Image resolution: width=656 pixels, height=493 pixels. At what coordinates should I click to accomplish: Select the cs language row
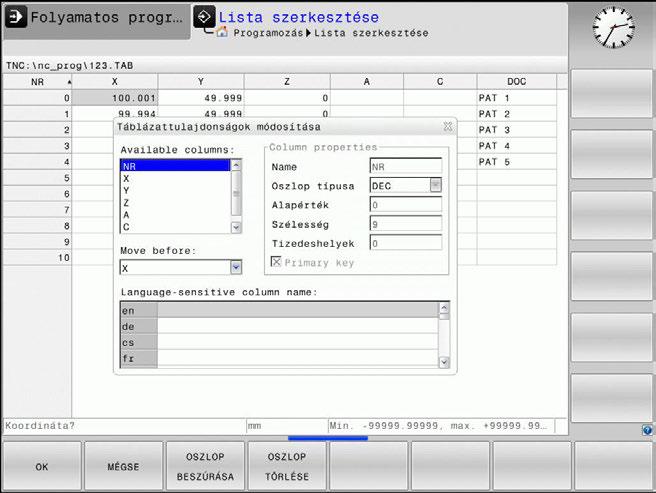click(x=279, y=342)
